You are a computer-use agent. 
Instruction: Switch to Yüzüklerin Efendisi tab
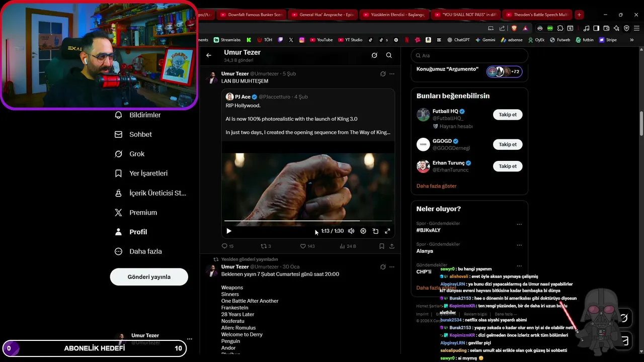tap(394, 15)
